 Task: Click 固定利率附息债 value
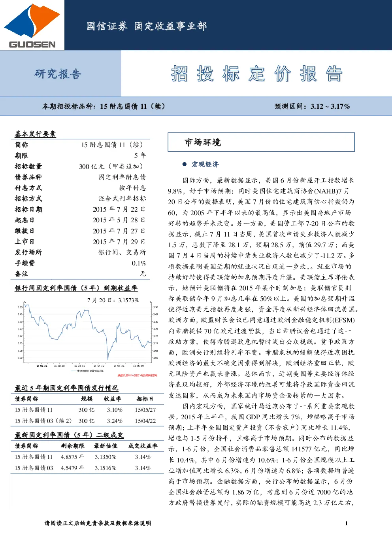click(x=122, y=177)
